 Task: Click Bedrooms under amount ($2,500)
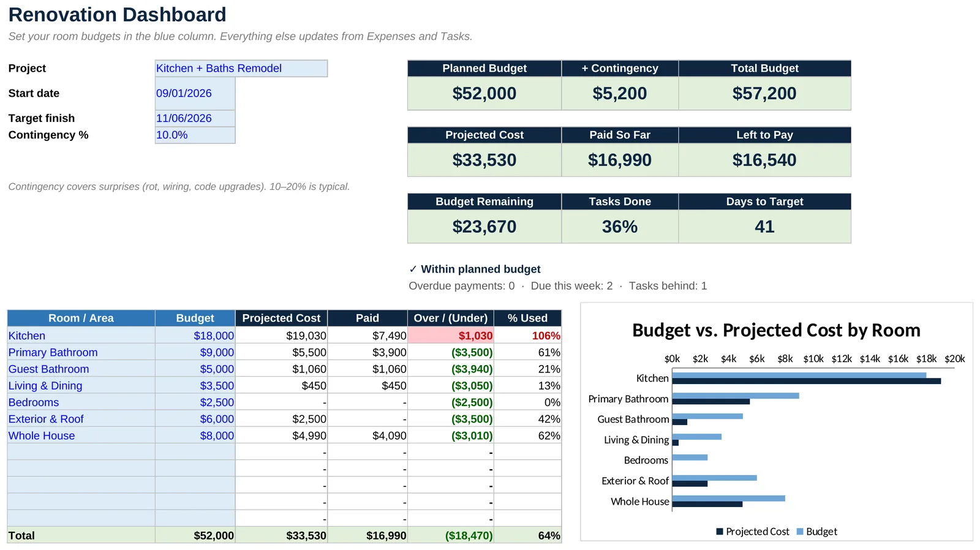[x=451, y=402]
